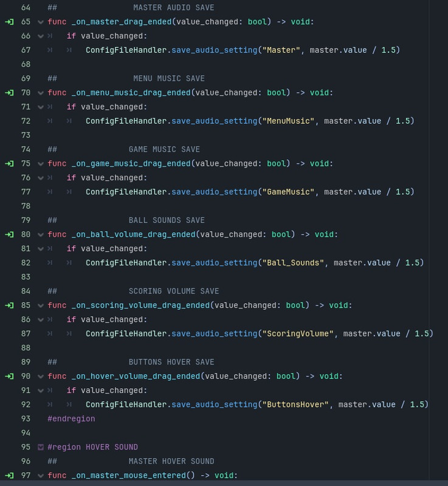Viewport: 448px width, 486px height.
Task: Click _on_menu_music_drag_ended function name
Action: (x=131, y=93)
